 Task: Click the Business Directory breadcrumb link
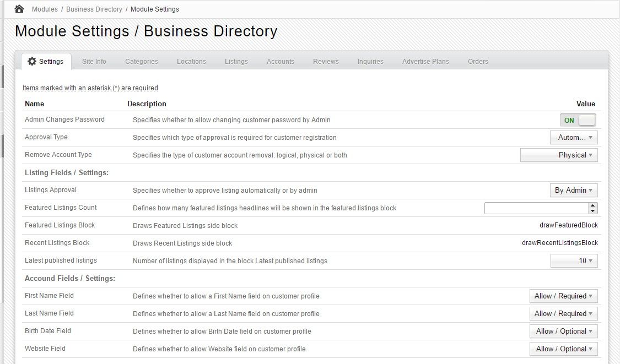(x=94, y=9)
